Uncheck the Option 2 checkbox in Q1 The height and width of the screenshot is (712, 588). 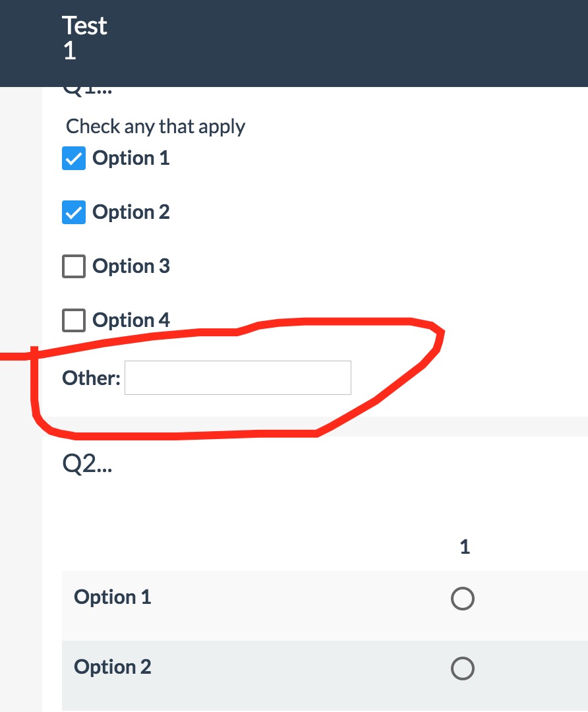74,213
